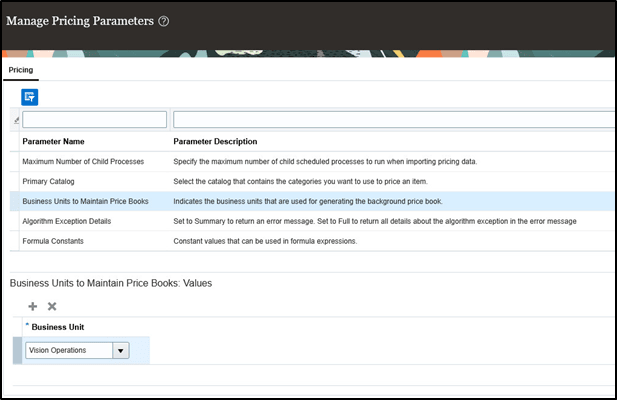617x400 pixels.
Task: Click description 'Specify the maximum number of child scheduled processes'
Action: tap(325, 162)
